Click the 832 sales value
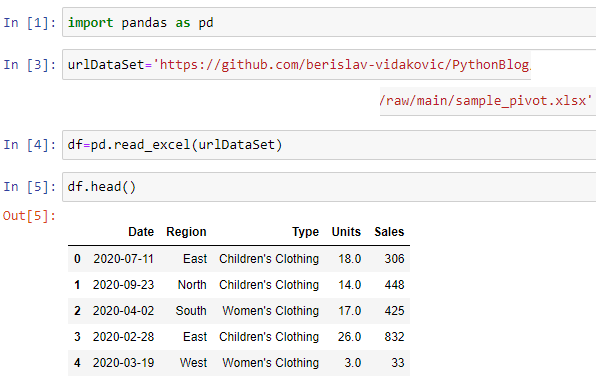 395,337
